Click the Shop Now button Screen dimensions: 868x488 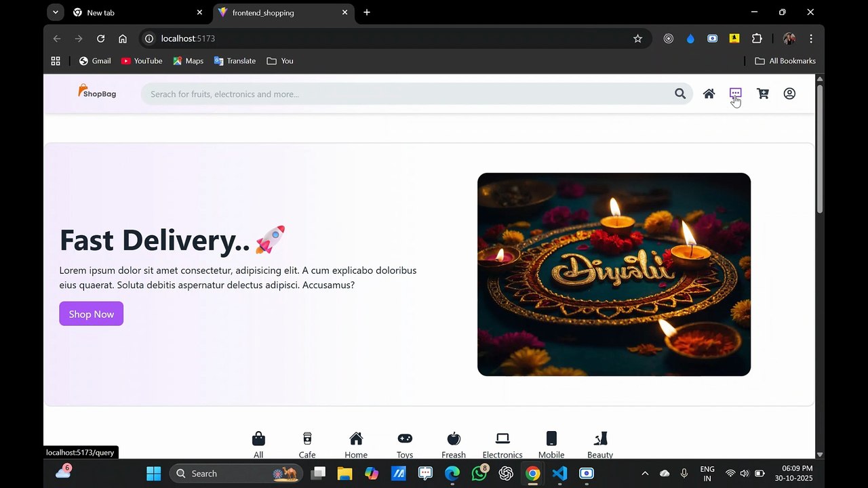pyautogui.click(x=91, y=314)
